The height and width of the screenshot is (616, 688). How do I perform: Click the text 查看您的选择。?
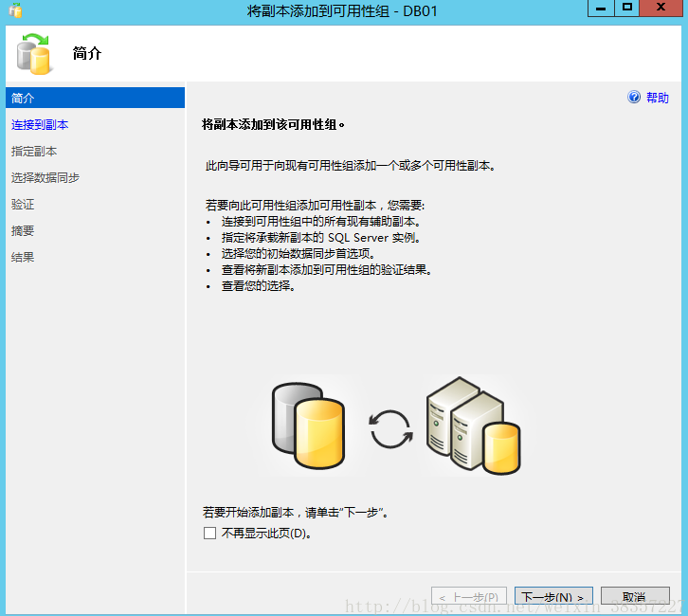pyautogui.click(x=259, y=286)
